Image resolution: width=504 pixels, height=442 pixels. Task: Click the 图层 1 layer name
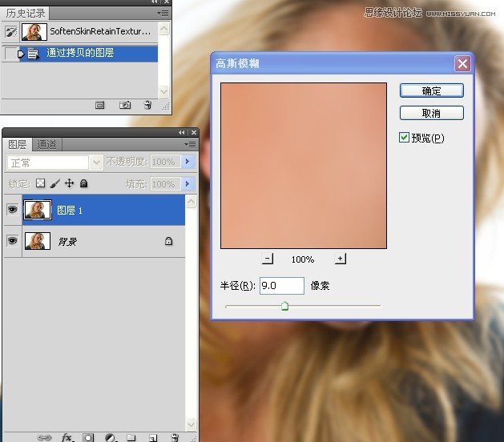click(x=70, y=211)
